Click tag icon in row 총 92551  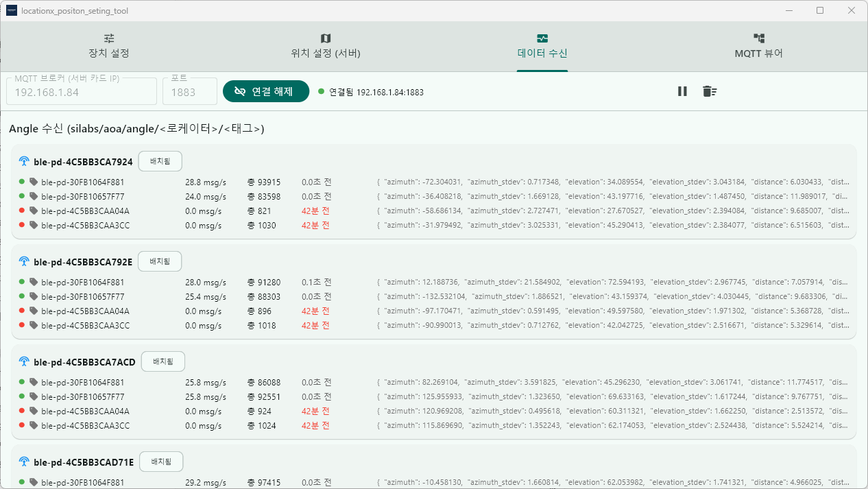(x=34, y=397)
